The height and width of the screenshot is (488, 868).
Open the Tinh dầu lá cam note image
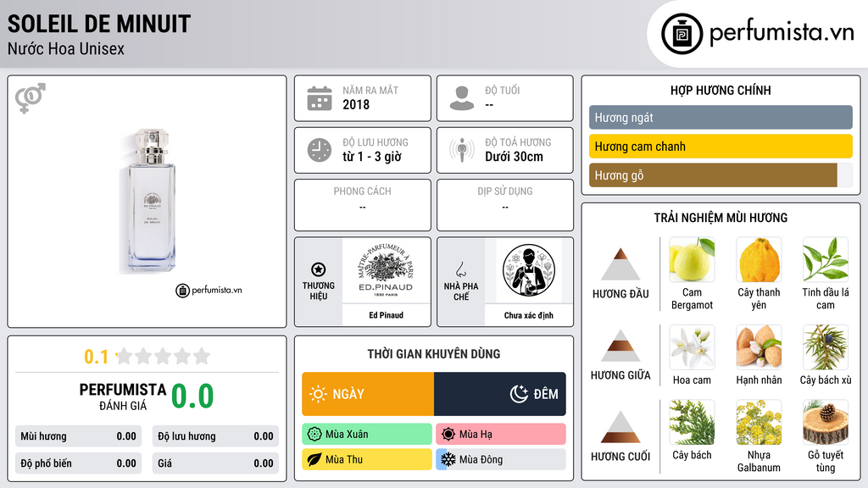click(x=826, y=259)
